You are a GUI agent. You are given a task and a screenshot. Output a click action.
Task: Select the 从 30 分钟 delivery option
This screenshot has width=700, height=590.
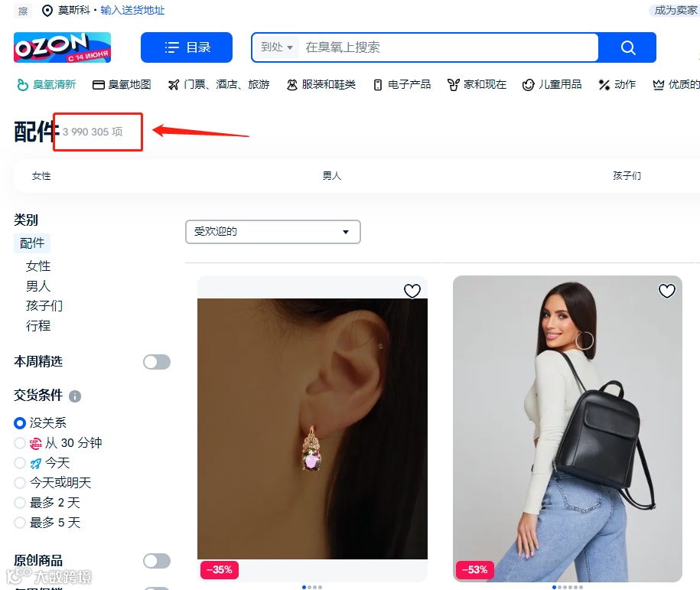click(x=20, y=443)
